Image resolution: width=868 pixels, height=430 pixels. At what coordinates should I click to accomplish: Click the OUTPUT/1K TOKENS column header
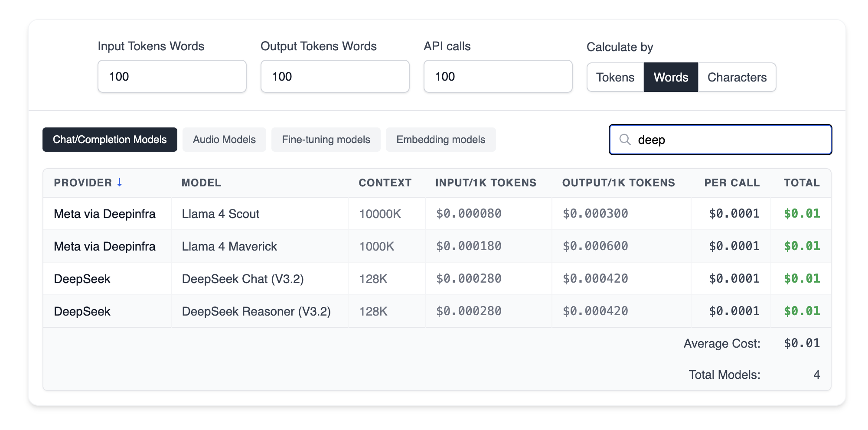[x=619, y=182]
